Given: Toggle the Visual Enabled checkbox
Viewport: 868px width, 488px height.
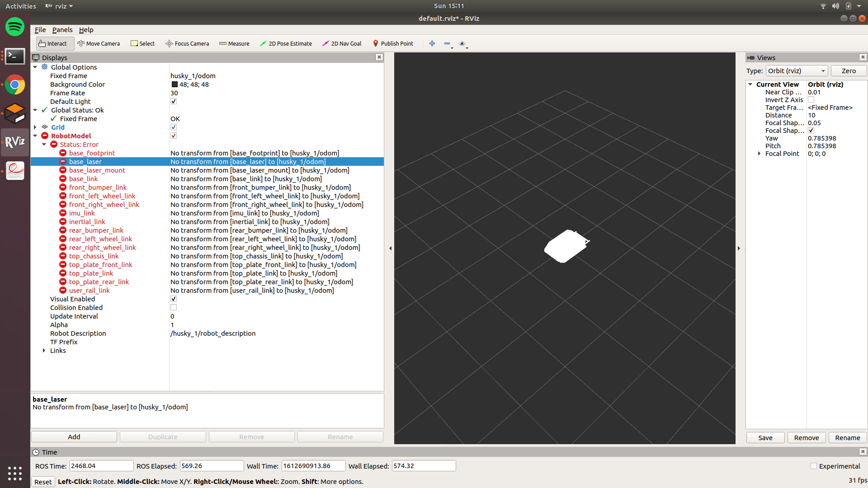Looking at the screenshot, I should tap(174, 299).
